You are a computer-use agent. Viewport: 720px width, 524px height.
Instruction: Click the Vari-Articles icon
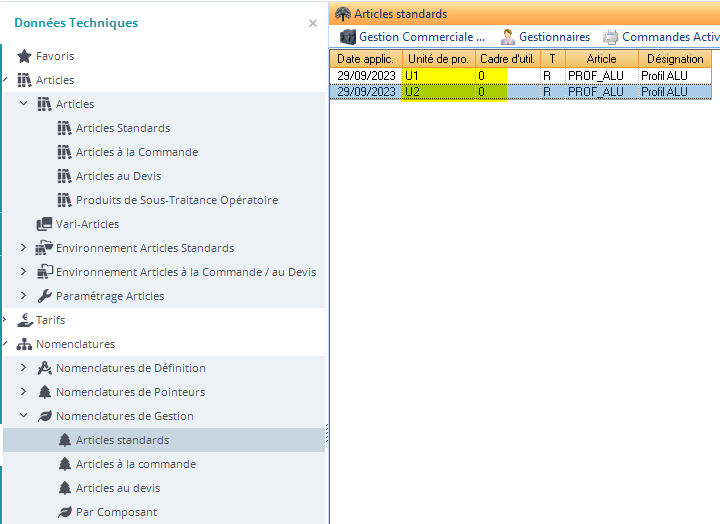(44, 224)
